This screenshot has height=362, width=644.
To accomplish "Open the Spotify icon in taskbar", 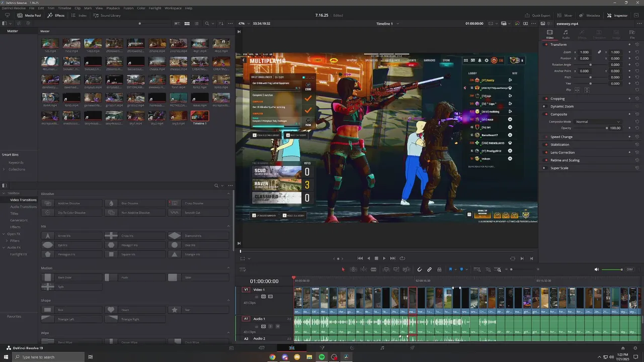I will coord(321,357).
